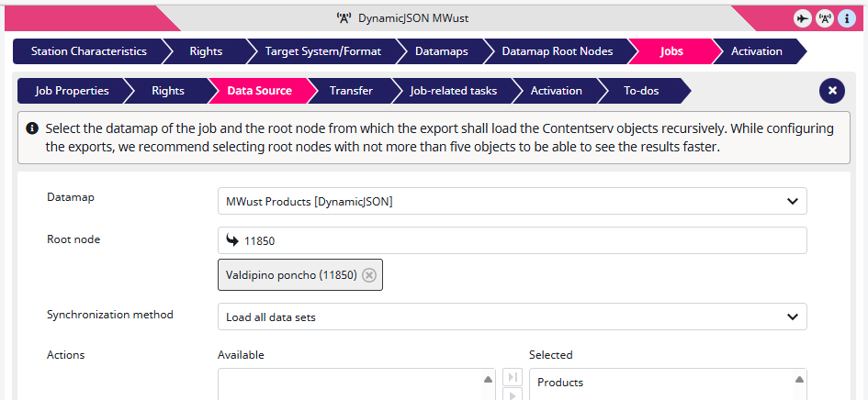Open the Job-related tasks sub-tab
868x400 pixels.
453,91
